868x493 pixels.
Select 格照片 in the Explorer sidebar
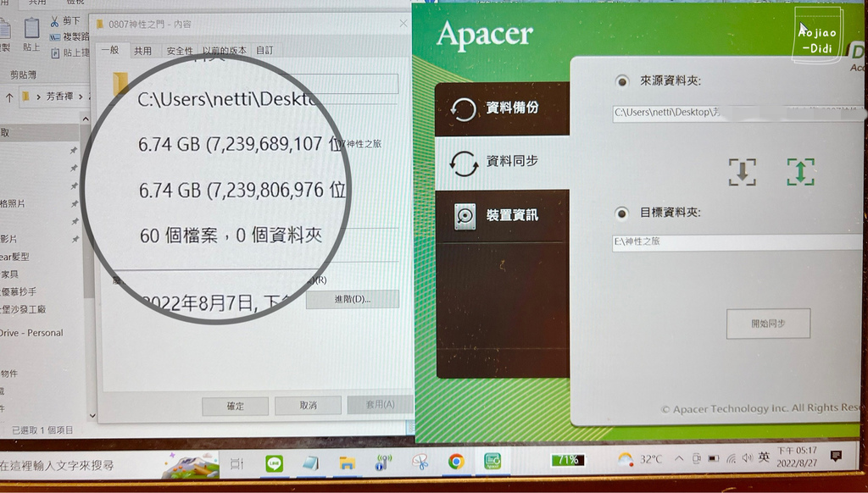point(12,203)
